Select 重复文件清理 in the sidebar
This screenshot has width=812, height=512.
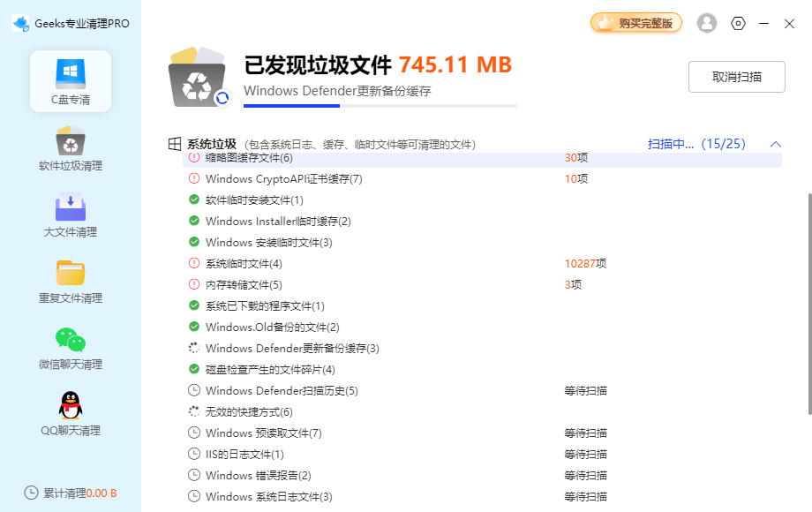point(71,282)
